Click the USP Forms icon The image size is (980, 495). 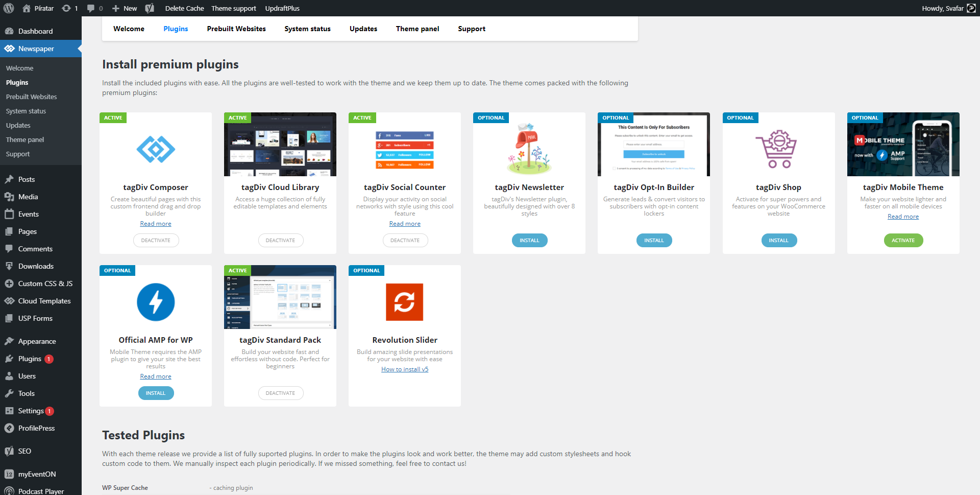click(x=9, y=318)
